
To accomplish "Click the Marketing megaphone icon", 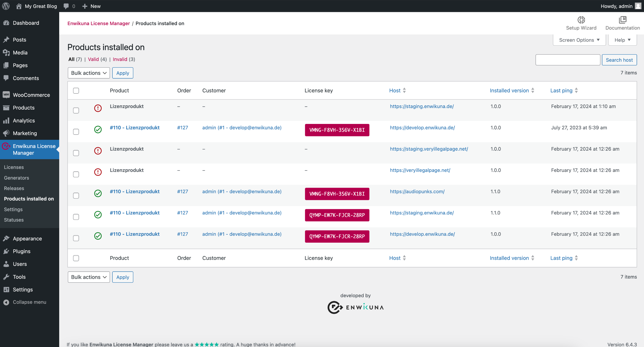I will coord(6,133).
